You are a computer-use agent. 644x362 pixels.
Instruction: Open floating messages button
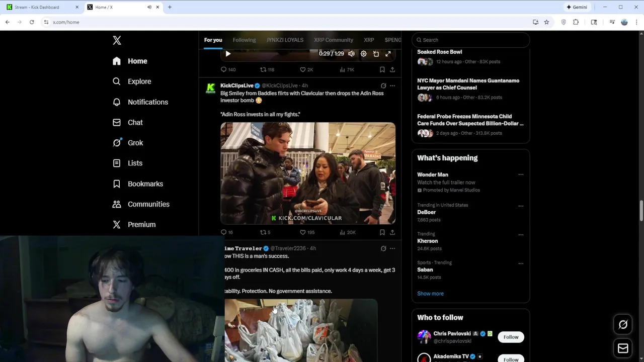pyautogui.click(x=623, y=348)
